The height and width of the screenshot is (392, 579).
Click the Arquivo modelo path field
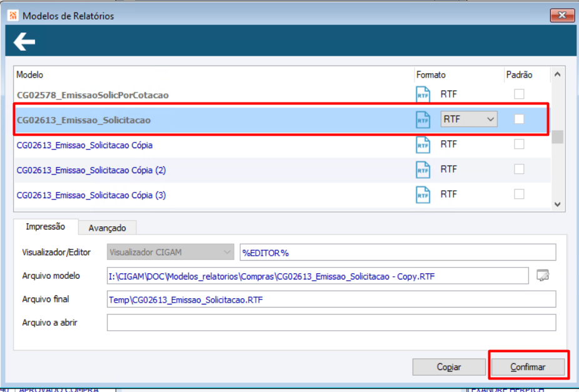318,276
